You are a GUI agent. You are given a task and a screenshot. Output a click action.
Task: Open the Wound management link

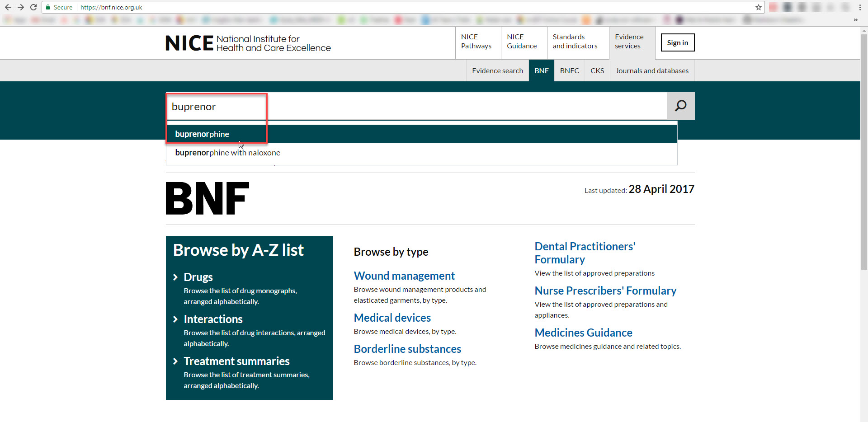click(x=404, y=276)
